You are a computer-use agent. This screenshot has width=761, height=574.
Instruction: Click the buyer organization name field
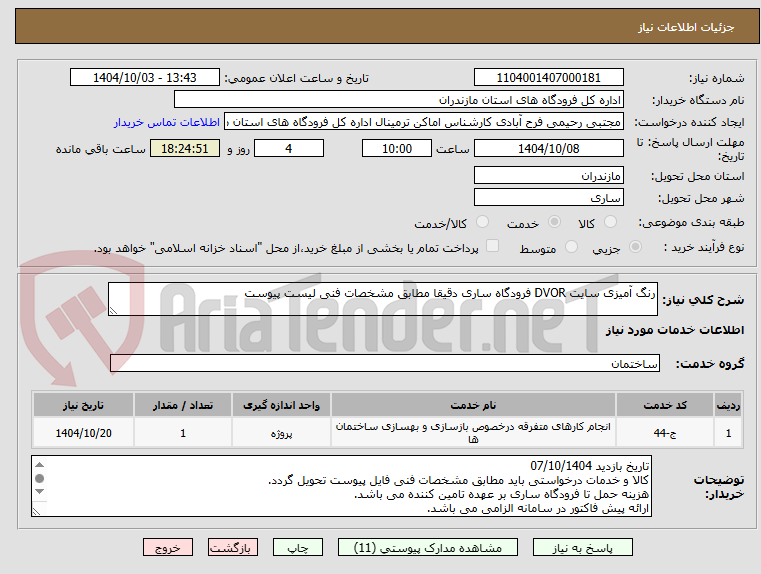[398, 100]
